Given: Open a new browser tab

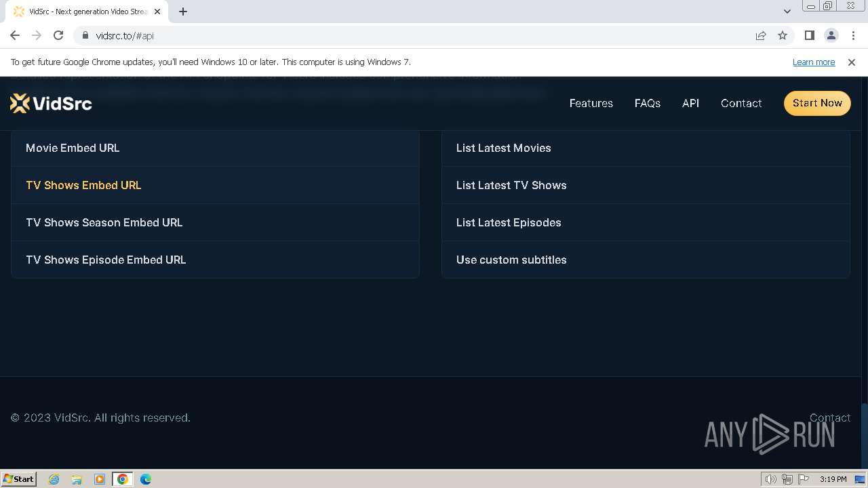Looking at the screenshot, I should coord(183,12).
